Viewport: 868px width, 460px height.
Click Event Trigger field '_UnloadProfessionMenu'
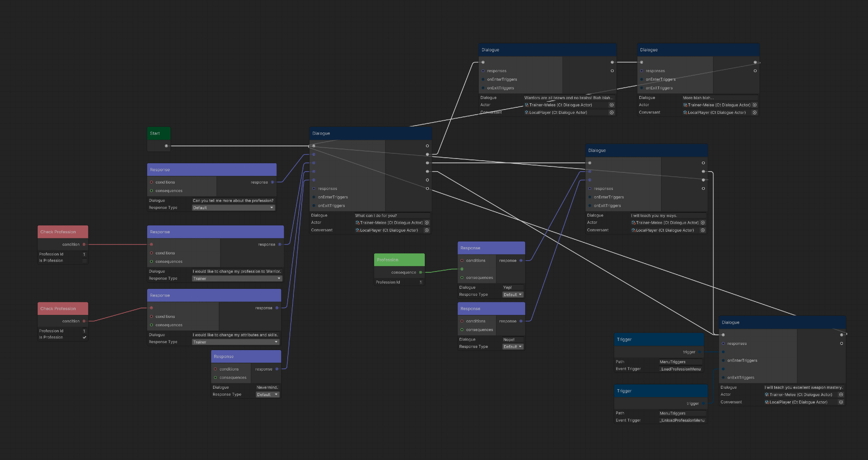pos(682,420)
